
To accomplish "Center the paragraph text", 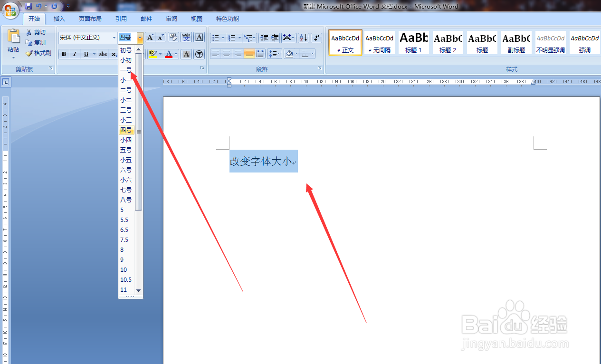I will point(227,54).
